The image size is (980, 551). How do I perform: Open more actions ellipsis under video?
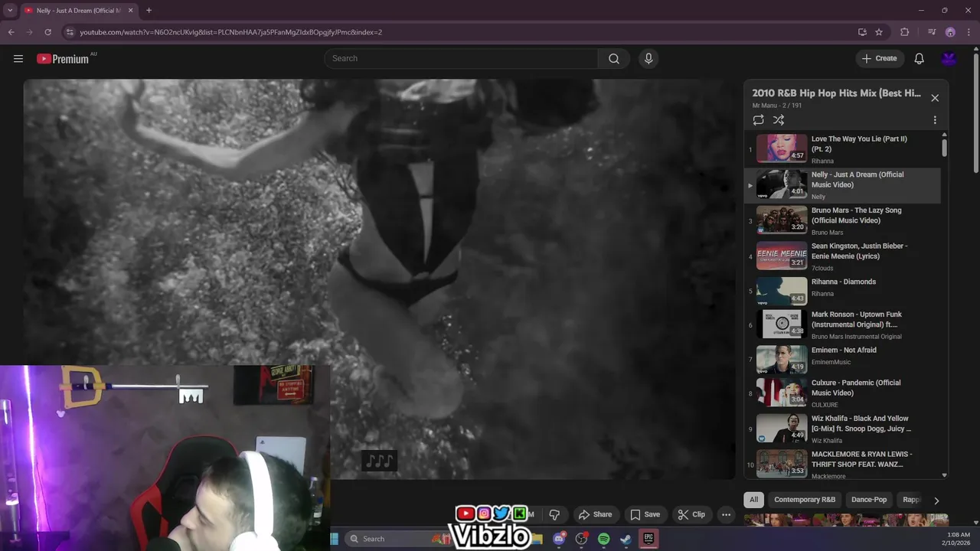tap(726, 514)
